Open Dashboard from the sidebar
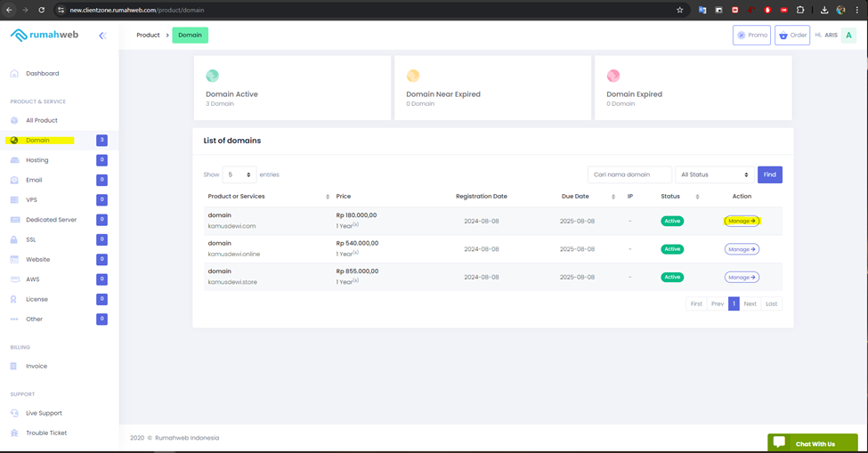 tap(42, 74)
